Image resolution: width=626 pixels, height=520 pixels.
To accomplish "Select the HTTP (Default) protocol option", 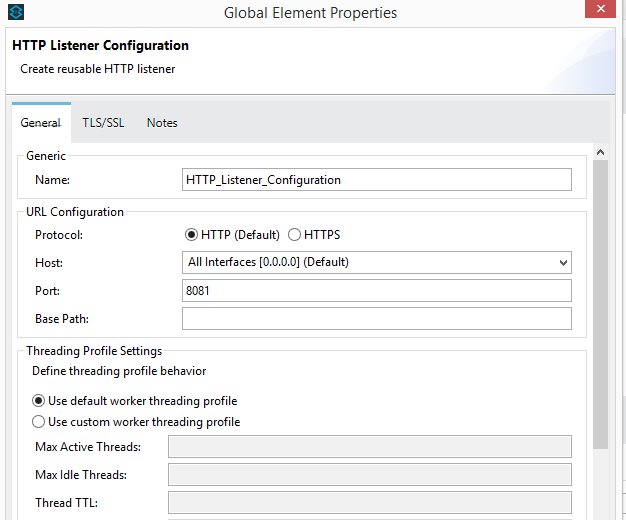I will 192,235.
